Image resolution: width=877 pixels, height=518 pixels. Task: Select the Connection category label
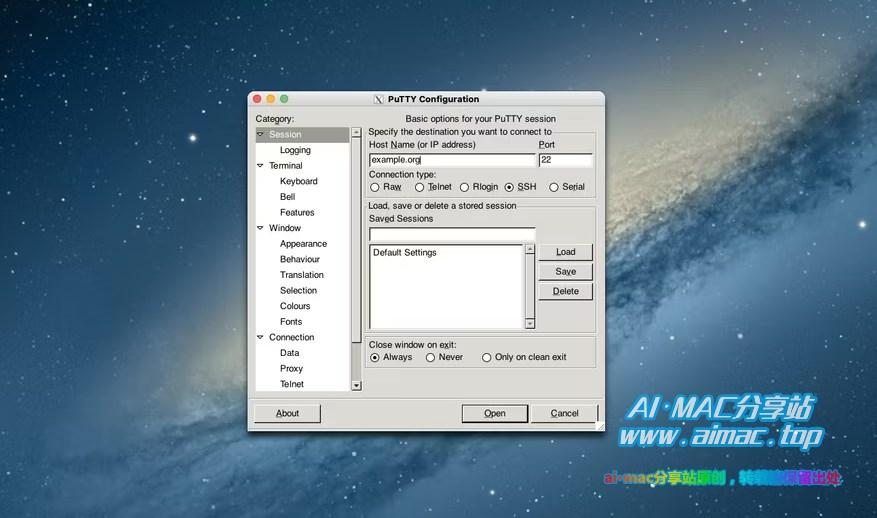click(x=291, y=337)
